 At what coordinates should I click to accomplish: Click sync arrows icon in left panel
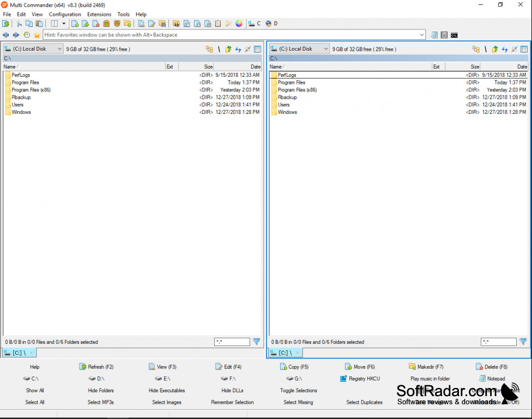tap(238, 49)
